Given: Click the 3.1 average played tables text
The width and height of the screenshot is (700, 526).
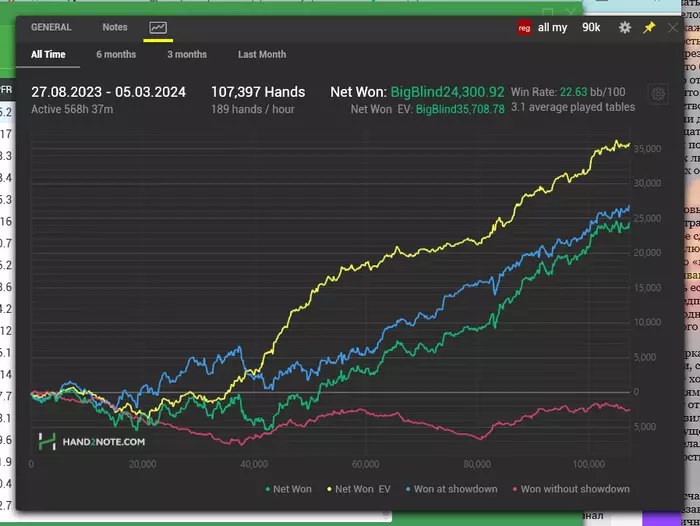Looking at the screenshot, I should click(573, 107).
